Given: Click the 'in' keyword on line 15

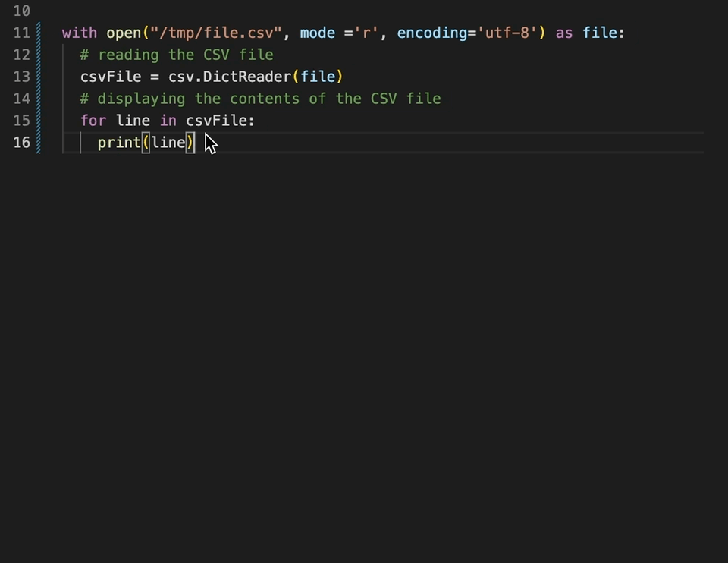Looking at the screenshot, I should tap(168, 121).
